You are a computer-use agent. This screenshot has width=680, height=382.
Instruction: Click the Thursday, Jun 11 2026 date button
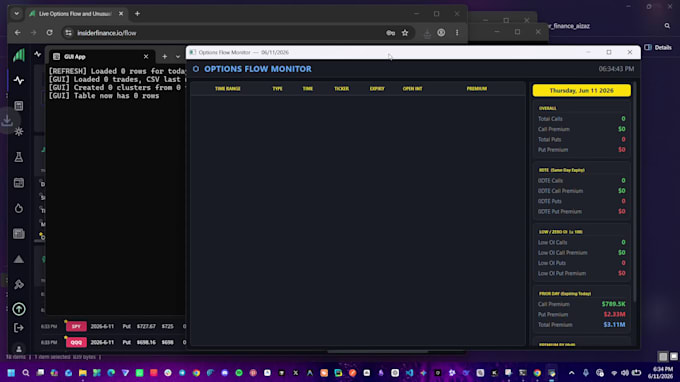click(x=582, y=91)
